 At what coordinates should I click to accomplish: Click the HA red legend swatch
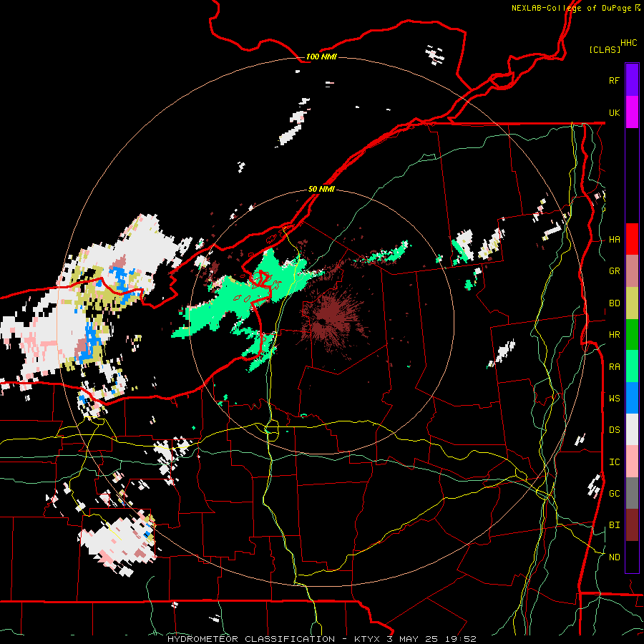pyautogui.click(x=632, y=239)
